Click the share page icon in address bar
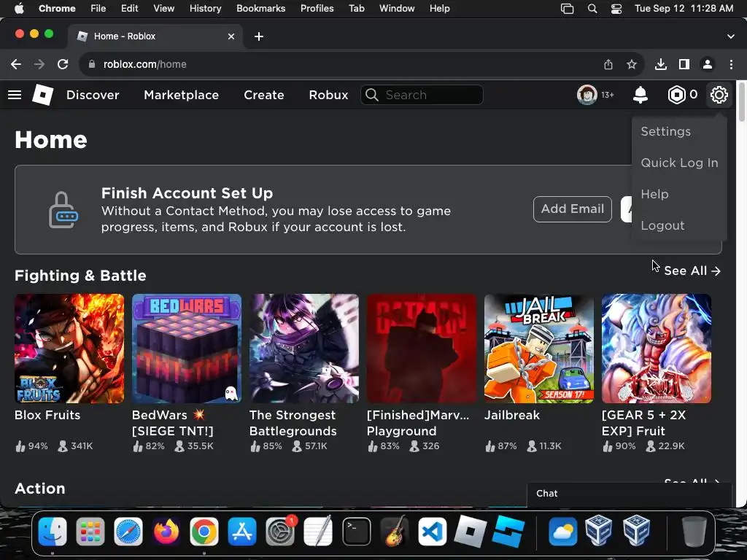Viewport: 747px width, 560px height. [x=608, y=64]
